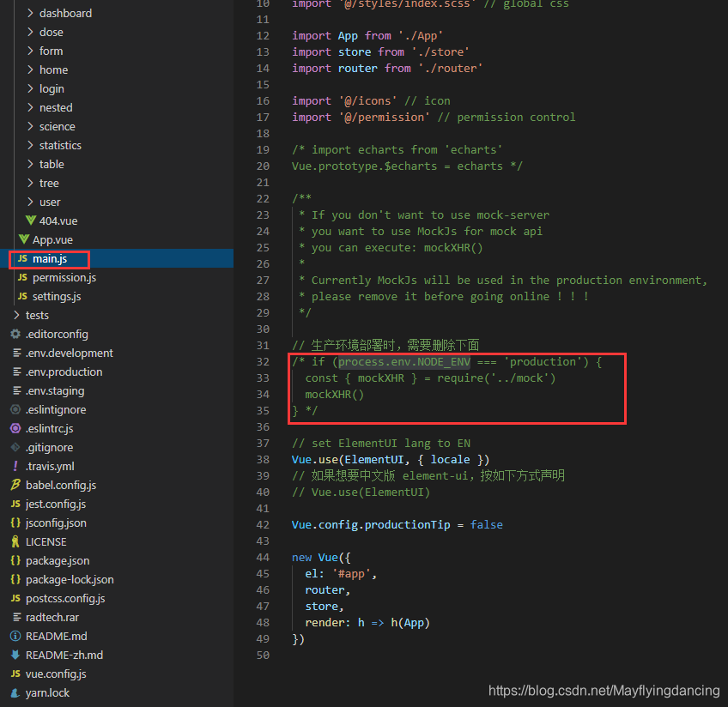This screenshot has height=707, width=728.
Task: Click the ESLint icon of .eslintrc.js
Action: coord(15,428)
